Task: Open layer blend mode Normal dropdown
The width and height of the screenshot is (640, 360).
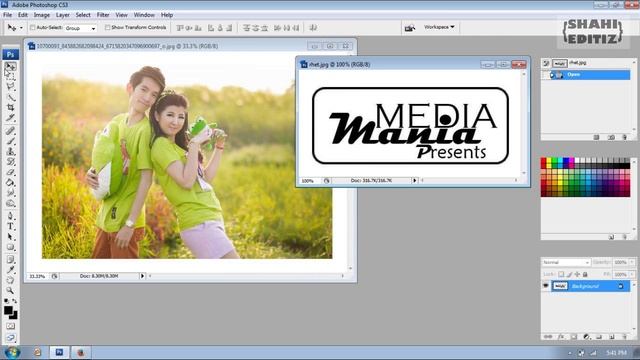Action: tap(566, 262)
